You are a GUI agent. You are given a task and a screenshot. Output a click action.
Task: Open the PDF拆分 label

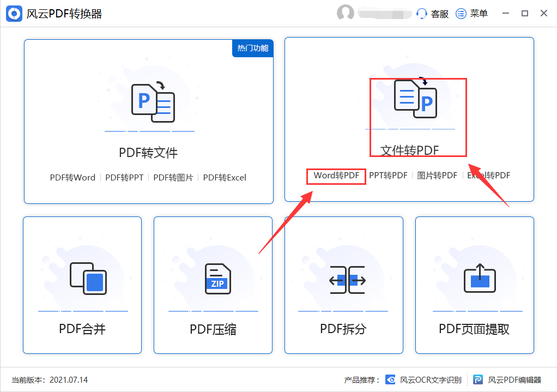343,329
